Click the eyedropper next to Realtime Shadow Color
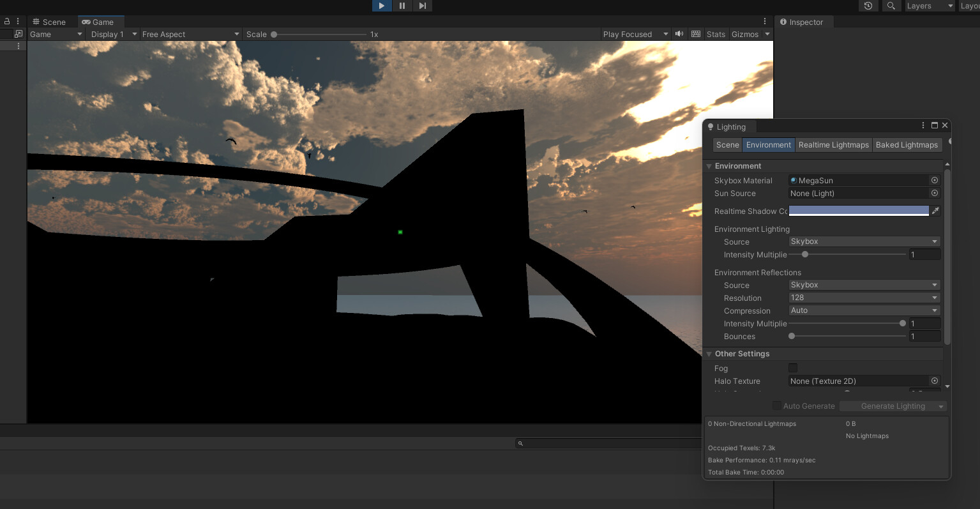Image resolution: width=980 pixels, height=509 pixels. tap(936, 211)
